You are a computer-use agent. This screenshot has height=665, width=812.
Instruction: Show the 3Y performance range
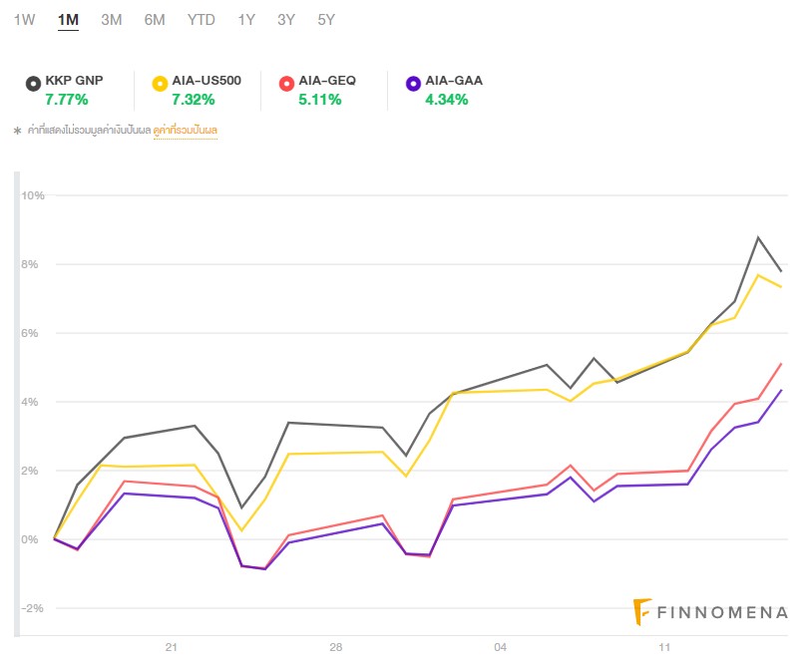click(x=286, y=20)
